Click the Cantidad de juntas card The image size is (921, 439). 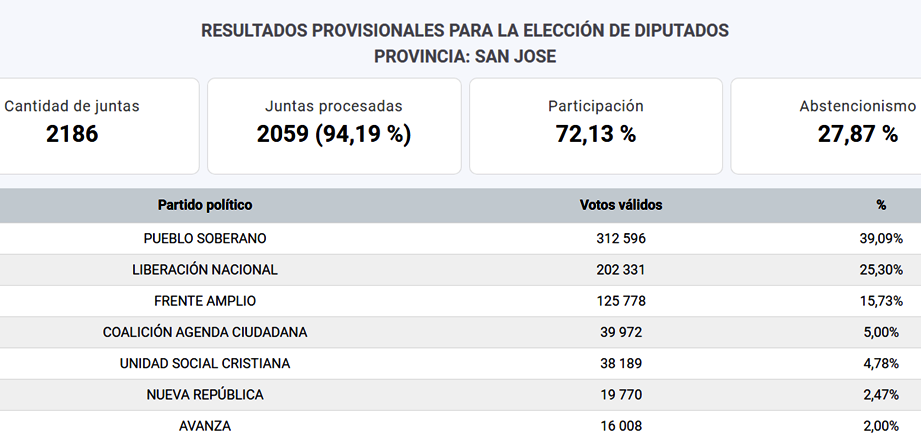click(99, 126)
